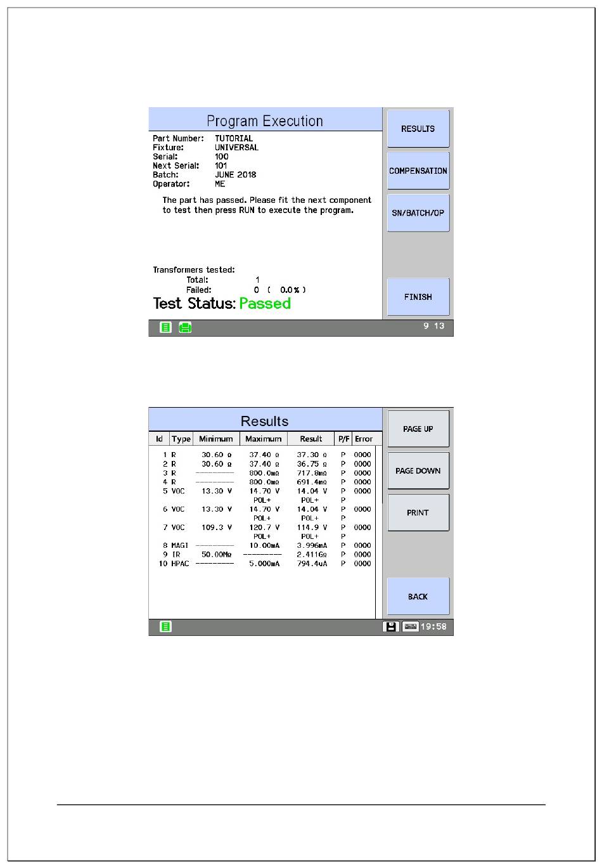Image resolution: width=602 pixels, height=868 pixels.
Task: Select the 10.00mA maximum in row 8
Action: click(x=264, y=545)
